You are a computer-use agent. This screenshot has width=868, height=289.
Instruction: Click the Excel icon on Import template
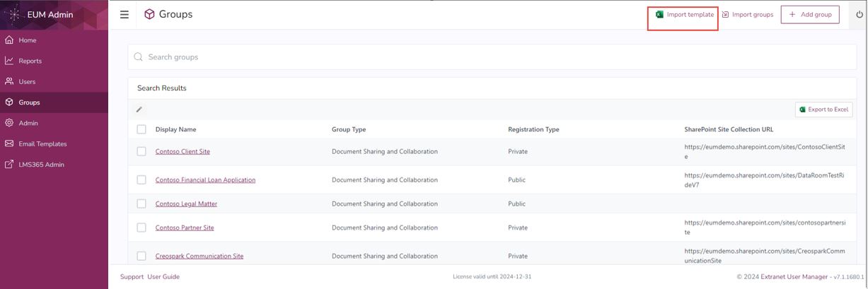tap(659, 14)
